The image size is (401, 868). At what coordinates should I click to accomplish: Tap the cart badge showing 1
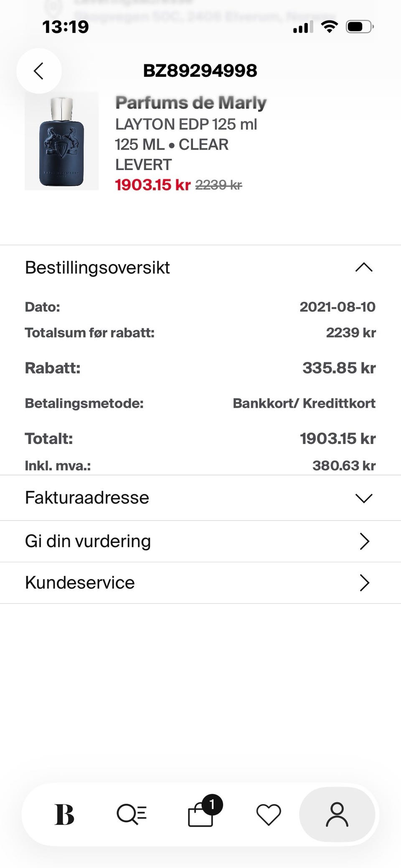pyautogui.click(x=212, y=804)
